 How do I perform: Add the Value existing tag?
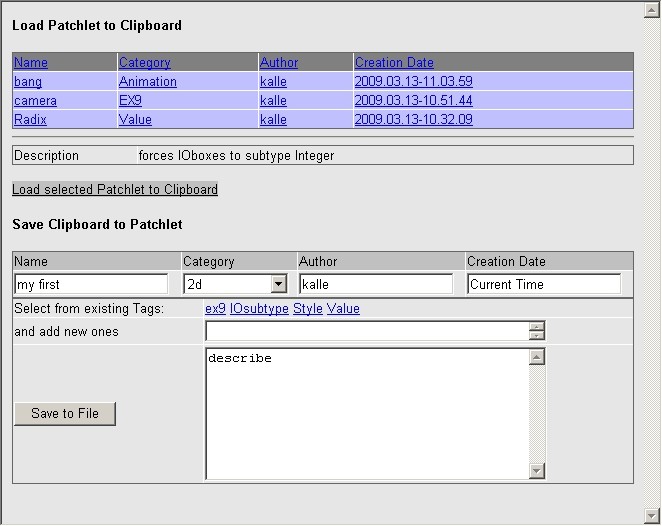343,309
